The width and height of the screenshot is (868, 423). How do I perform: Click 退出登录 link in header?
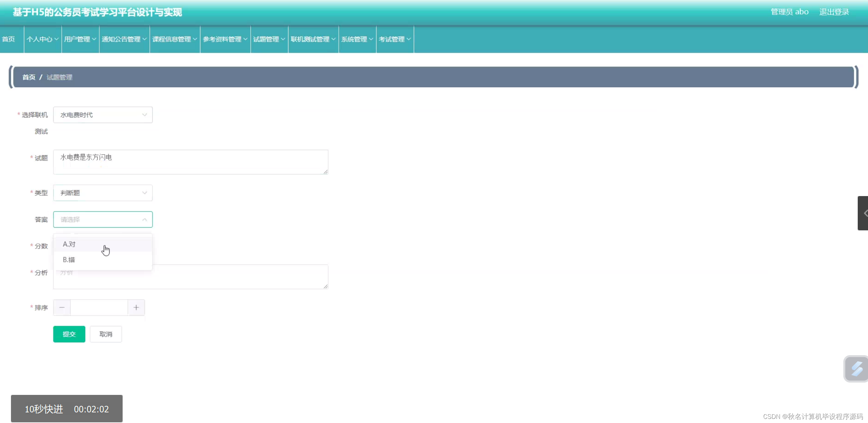(834, 12)
